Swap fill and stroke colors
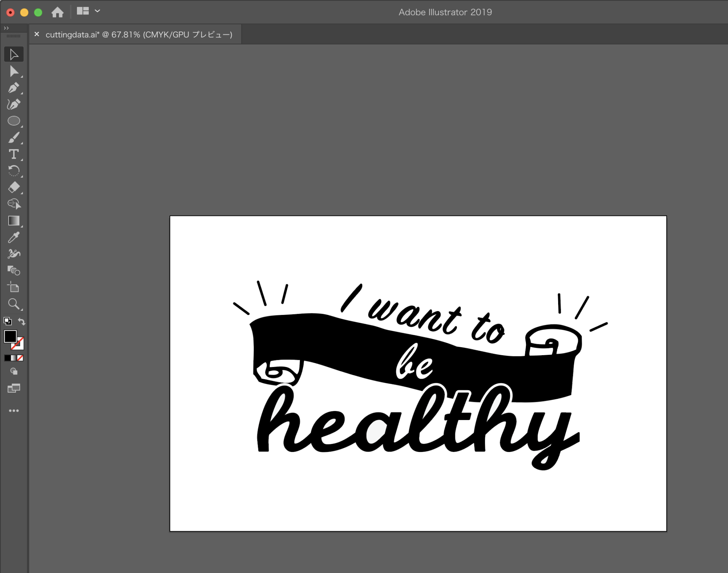 tap(22, 321)
